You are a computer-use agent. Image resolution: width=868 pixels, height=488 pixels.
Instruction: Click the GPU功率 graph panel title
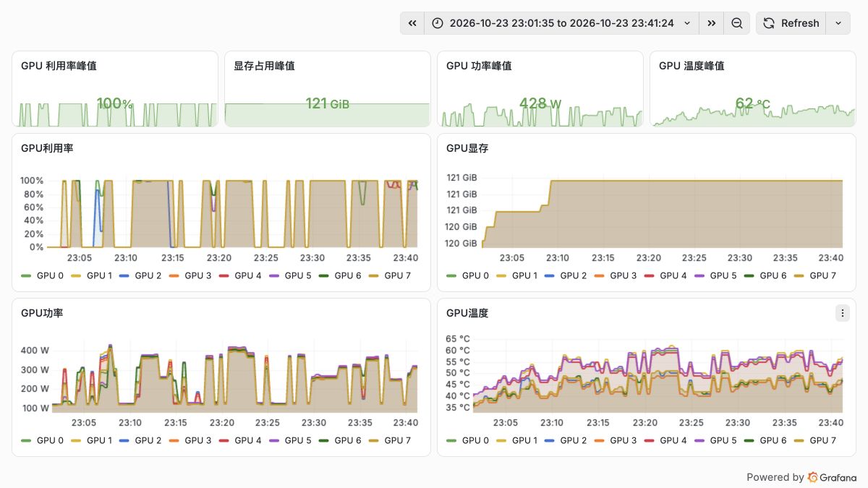pyautogui.click(x=42, y=313)
